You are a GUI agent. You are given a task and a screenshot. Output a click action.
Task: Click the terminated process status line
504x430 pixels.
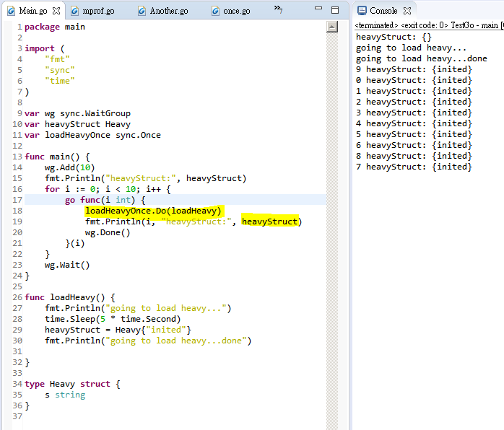click(x=428, y=25)
